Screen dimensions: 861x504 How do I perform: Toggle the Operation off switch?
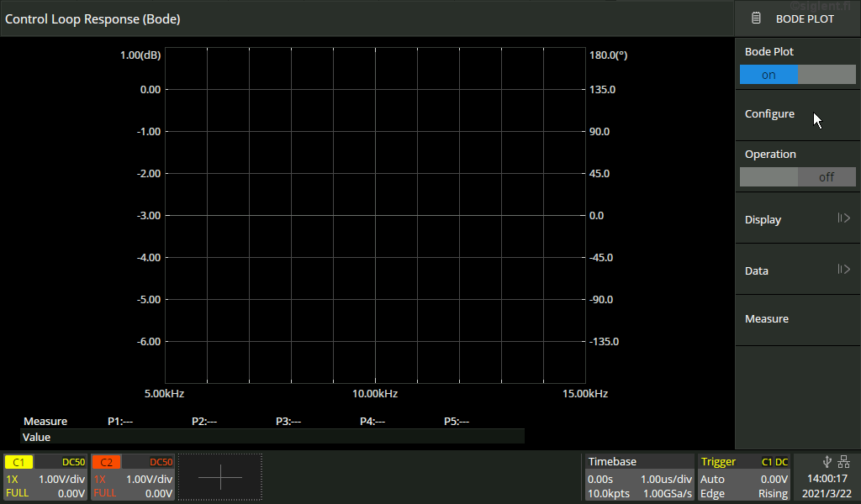(797, 177)
